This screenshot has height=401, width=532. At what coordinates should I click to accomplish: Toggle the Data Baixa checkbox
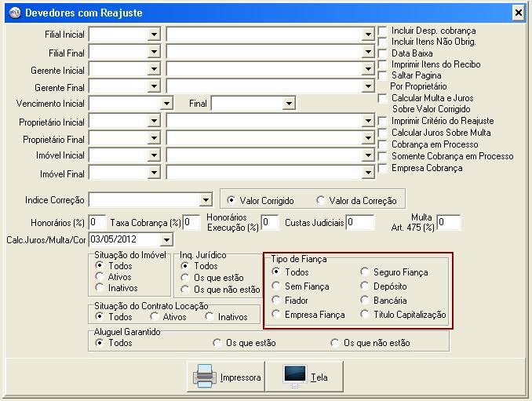(382, 53)
